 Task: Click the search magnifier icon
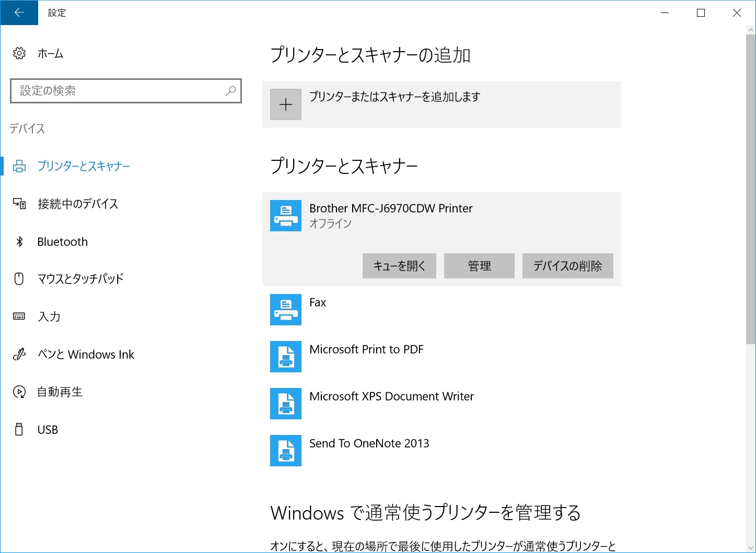[x=230, y=91]
